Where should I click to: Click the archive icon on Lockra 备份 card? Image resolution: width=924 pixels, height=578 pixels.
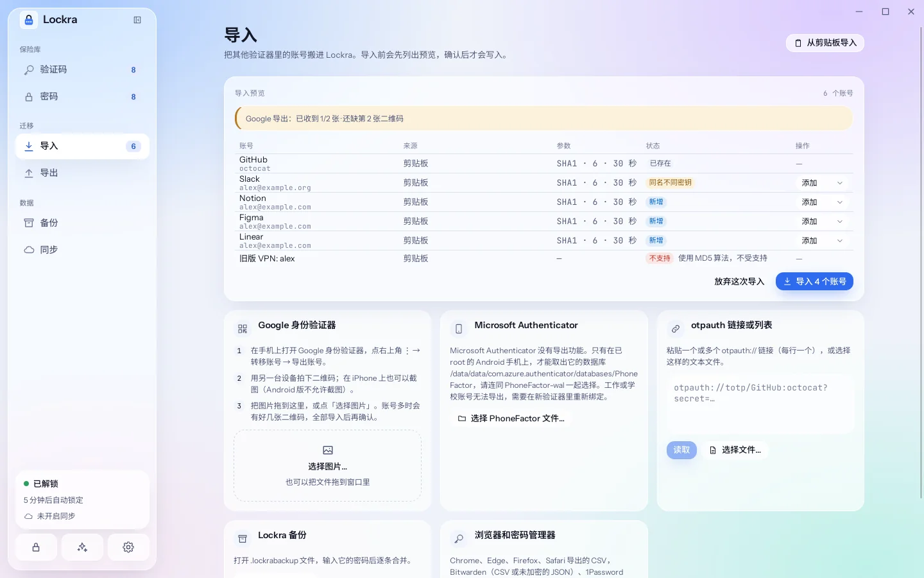click(x=243, y=539)
